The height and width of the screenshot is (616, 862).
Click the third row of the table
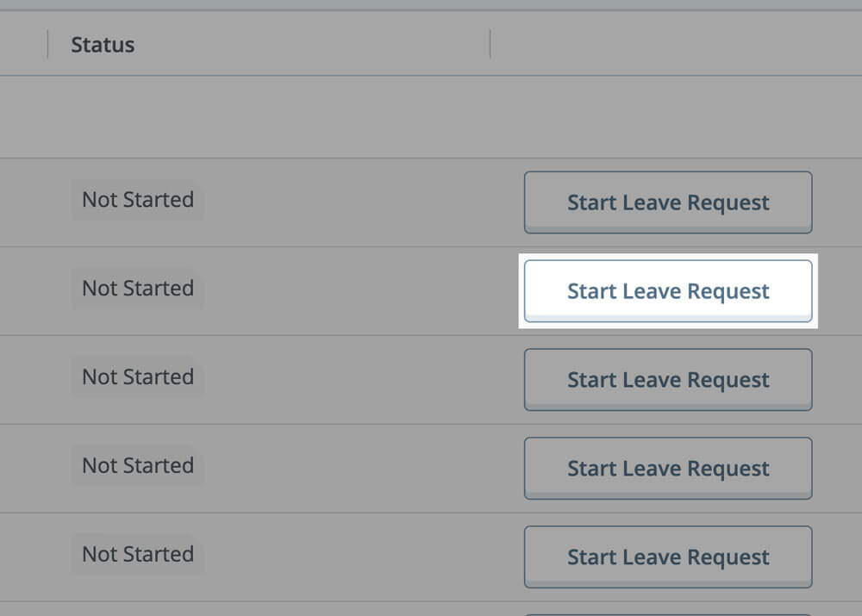(x=345, y=379)
